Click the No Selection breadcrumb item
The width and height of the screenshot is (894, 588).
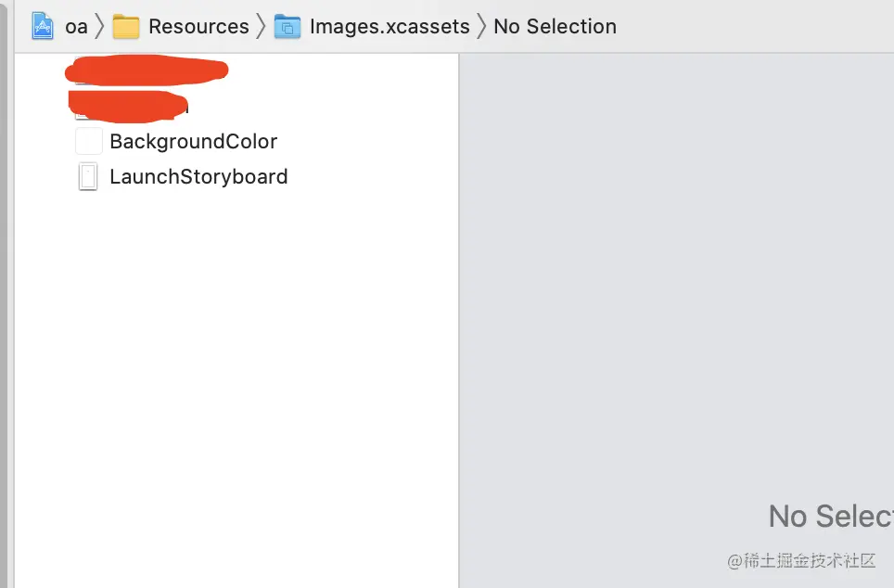point(555,26)
